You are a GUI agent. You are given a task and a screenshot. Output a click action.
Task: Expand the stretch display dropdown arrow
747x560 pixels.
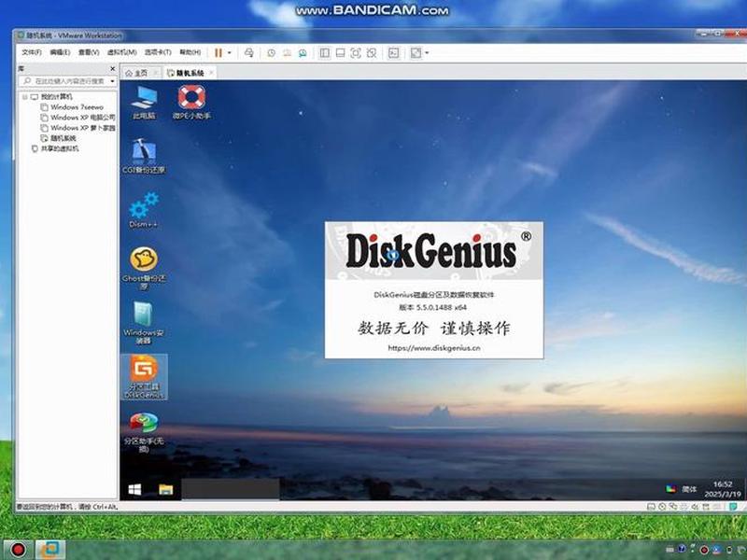click(427, 53)
